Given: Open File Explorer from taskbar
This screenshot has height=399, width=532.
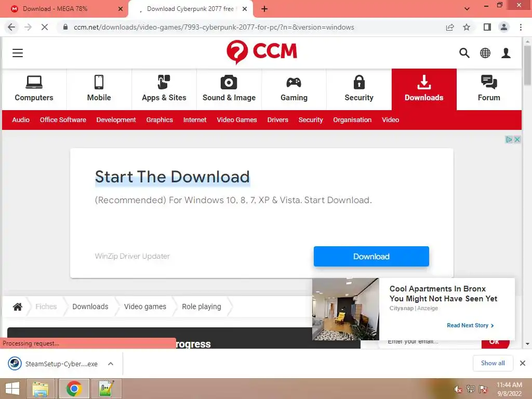Looking at the screenshot, I should coord(41,389).
